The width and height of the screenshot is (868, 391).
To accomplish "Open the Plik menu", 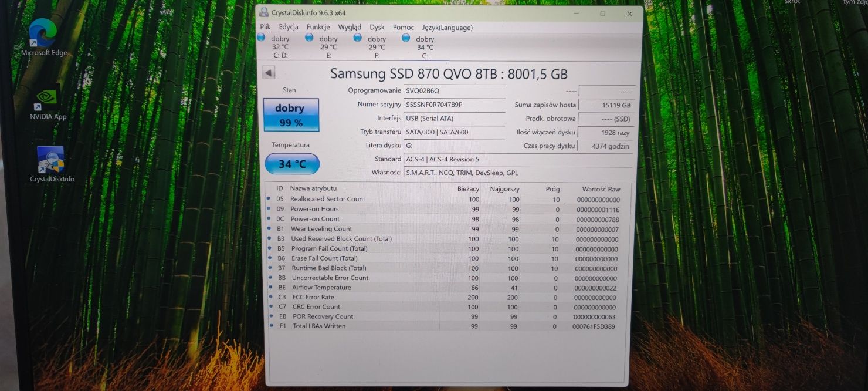I will (x=266, y=27).
